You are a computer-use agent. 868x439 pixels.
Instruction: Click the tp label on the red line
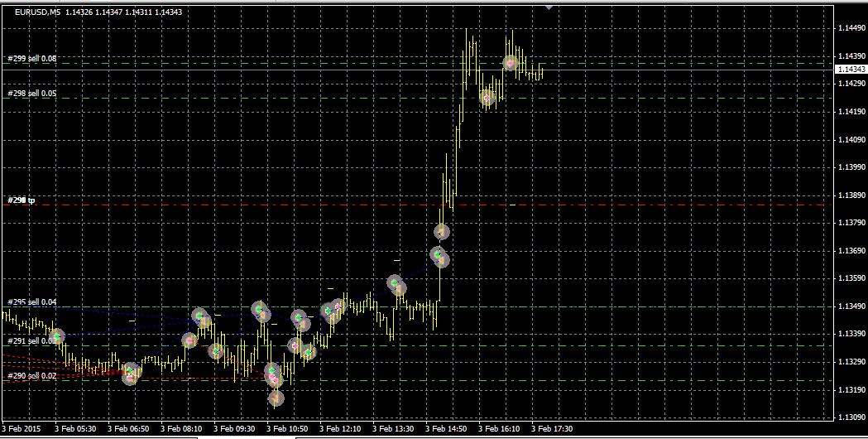[x=22, y=200]
